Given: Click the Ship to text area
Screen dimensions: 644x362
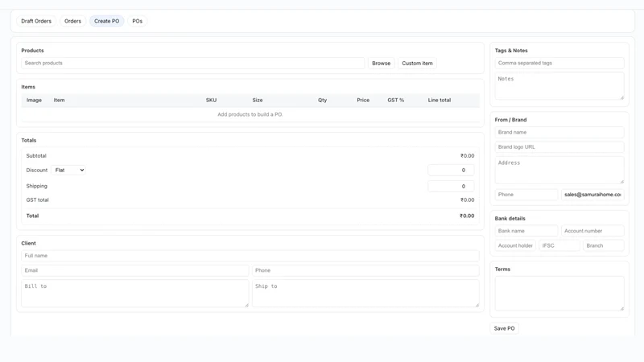Looking at the screenshot, I should pos(365,294).
